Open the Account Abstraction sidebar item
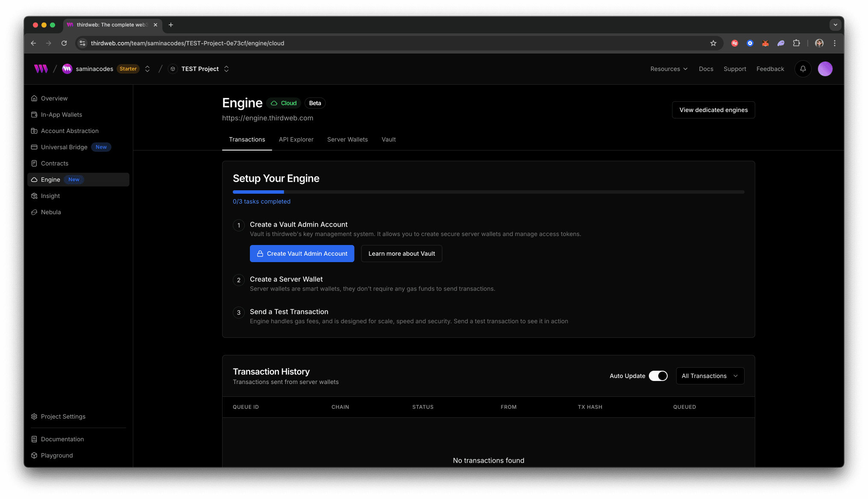 pyautogui.click(x=70, y=131)
